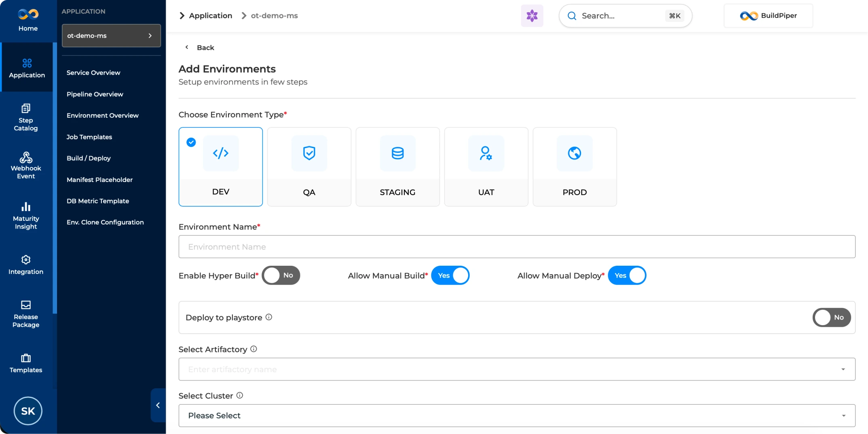Open the Integration settings section

[x=26, y=265]
